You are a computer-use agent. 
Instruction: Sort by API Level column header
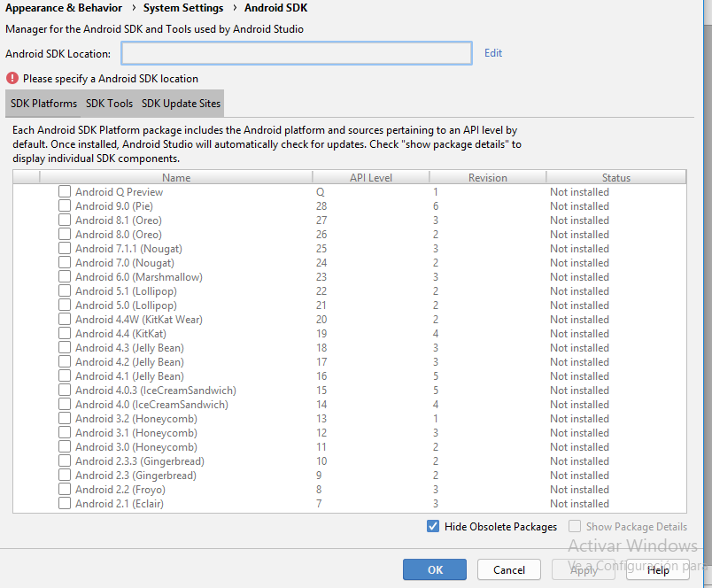pos(371,177)
